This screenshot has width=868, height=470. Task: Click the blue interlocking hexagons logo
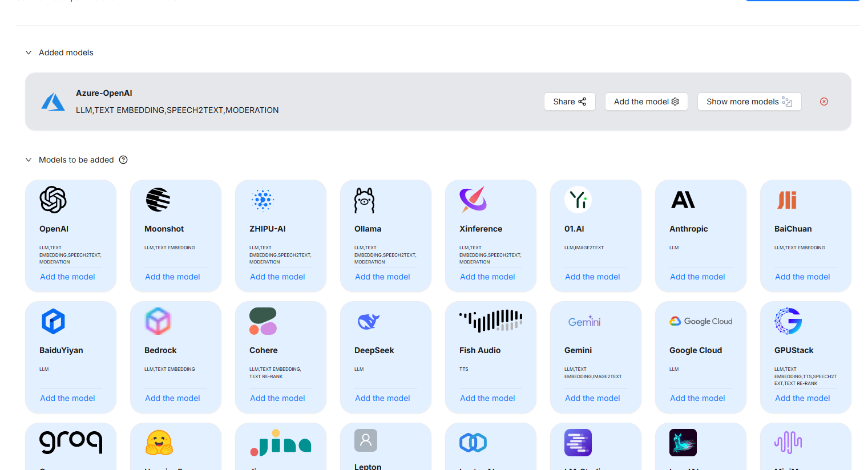pyautogui.click(x=473, y=443)
